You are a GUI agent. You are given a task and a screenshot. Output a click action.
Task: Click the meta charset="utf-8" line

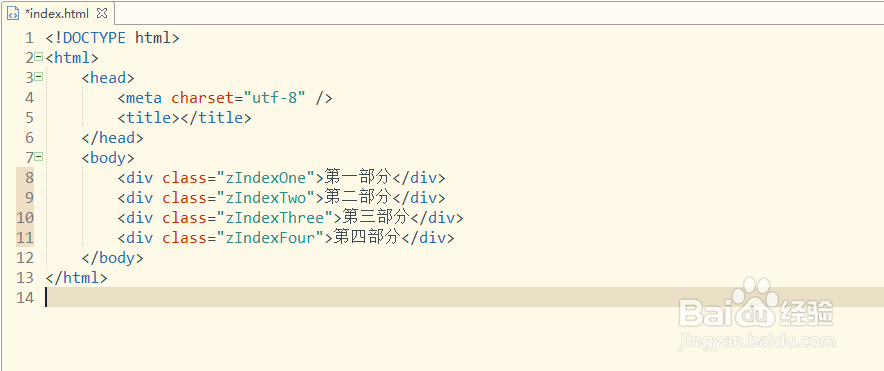[x=225, y=98]
